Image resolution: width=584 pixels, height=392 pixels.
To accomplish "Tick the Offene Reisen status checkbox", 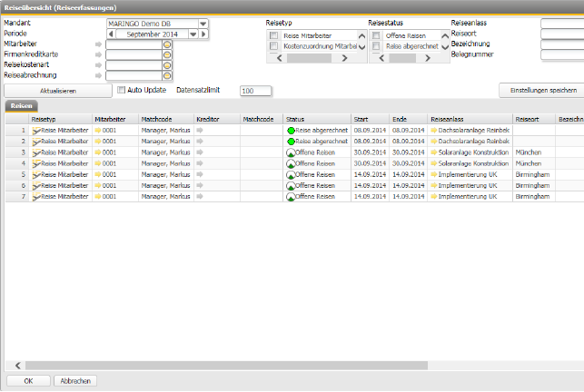I will tap(377, 34).
